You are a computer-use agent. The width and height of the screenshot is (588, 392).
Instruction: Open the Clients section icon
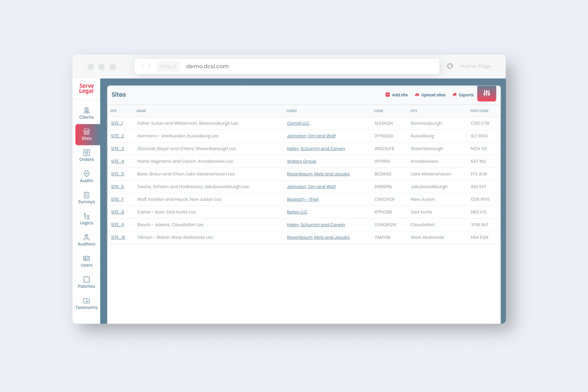[x=86, y=111]
